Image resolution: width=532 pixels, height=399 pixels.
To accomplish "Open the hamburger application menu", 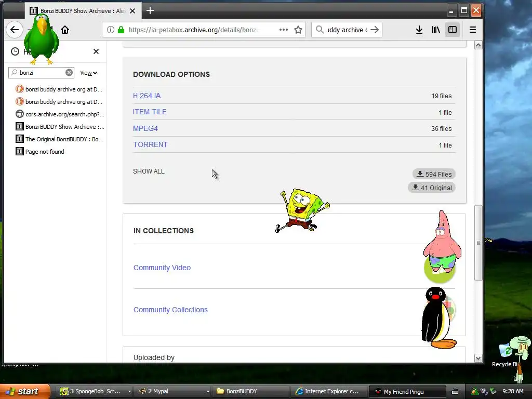I will point(473,30).
